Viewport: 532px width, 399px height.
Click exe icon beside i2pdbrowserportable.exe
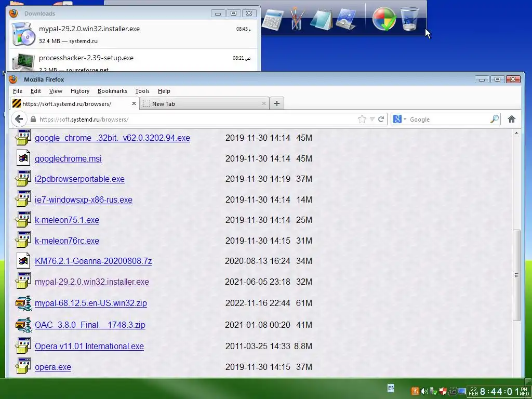point(23,179)
